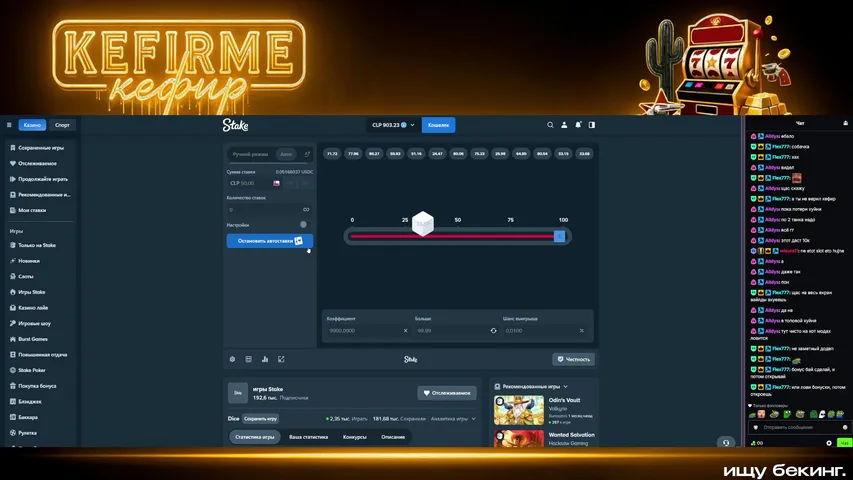Open the user profile icon
The width and height of the screenshot is (853, 480).
pos(564,125)
